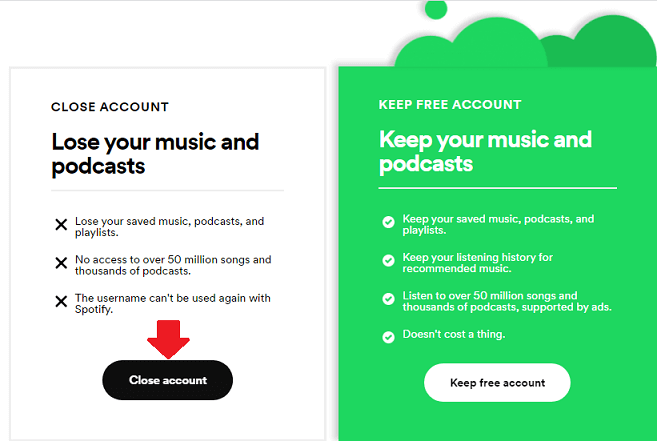Click the X icon beside 'The username can't be used again'
The width and height of the screenshot is (657, 441).
61,301
